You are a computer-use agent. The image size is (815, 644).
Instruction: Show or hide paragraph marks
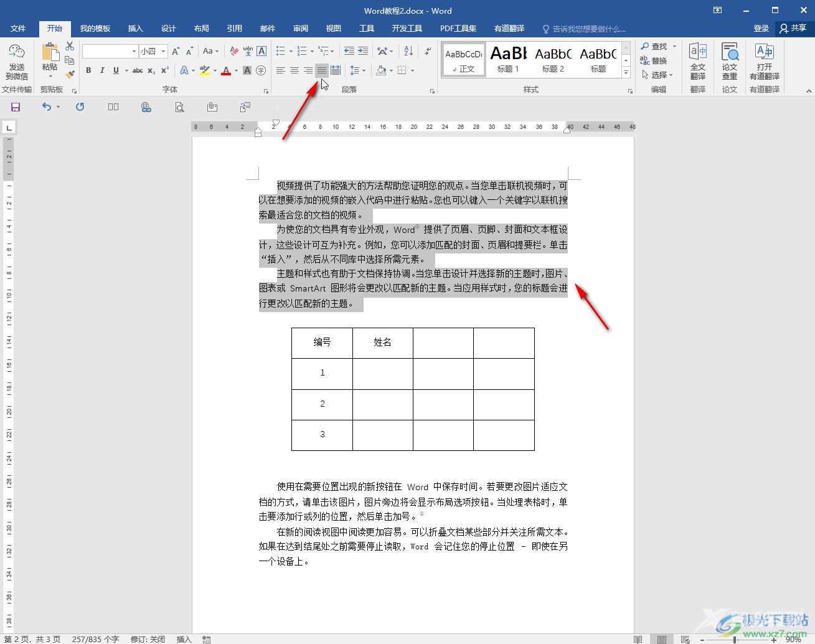click(428, 51)
